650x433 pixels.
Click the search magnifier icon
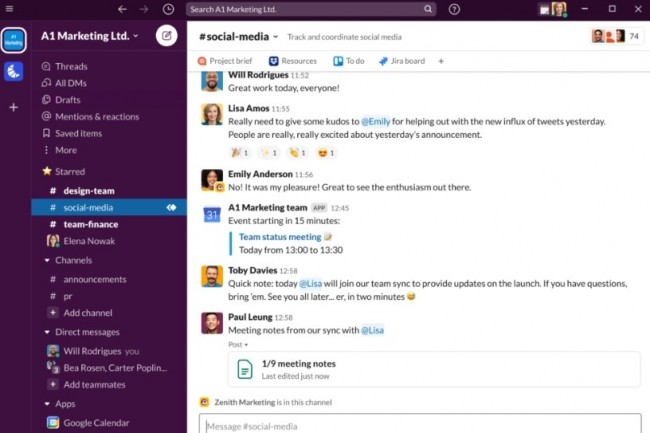tap(428, 9)
